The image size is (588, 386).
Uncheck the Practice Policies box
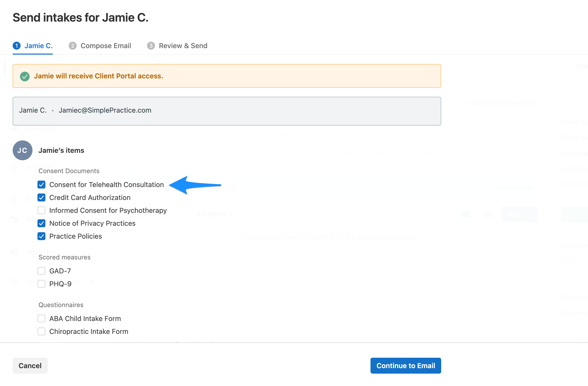click(x=41, y=236)
